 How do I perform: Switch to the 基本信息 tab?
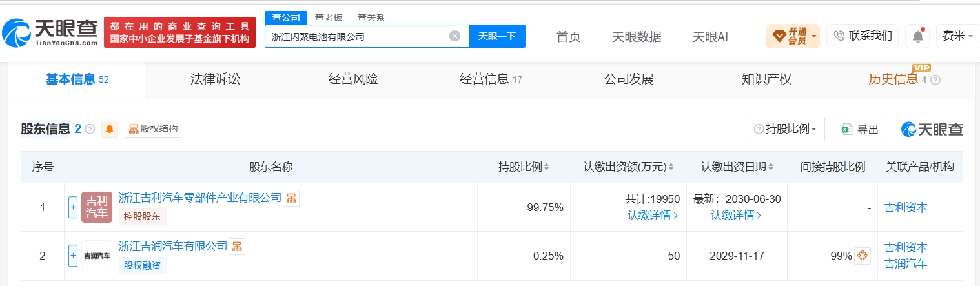77,79
